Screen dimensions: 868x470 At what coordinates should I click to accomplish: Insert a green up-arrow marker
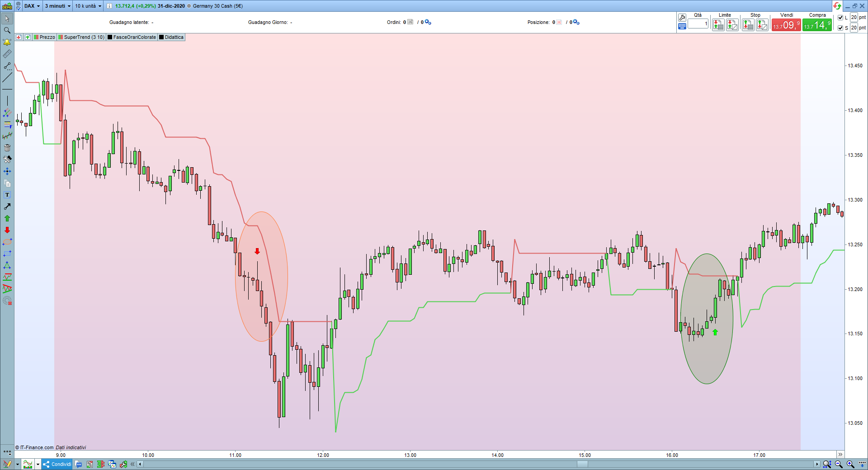click(7, 218)
